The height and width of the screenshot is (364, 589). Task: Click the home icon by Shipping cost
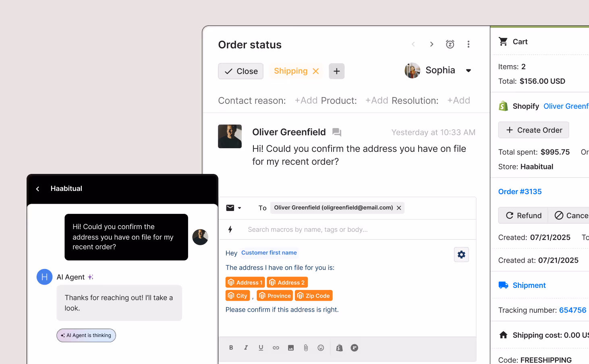pyautogui.click(x=503, y=335)
